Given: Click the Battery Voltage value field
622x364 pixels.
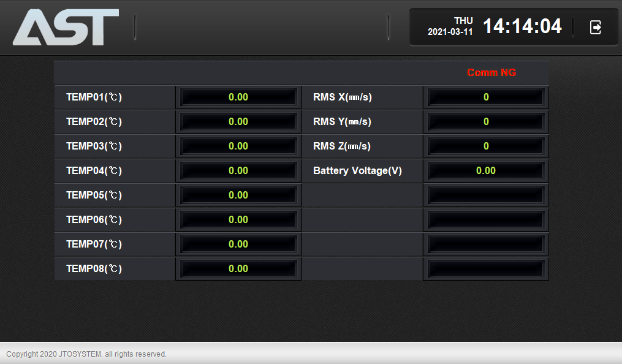Looking at the screenshot, I should 486,171.
